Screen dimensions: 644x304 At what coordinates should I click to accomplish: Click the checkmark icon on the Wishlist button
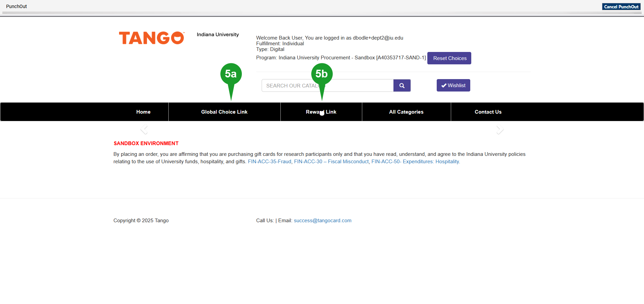pyautogui.click(x=443, y=85)
